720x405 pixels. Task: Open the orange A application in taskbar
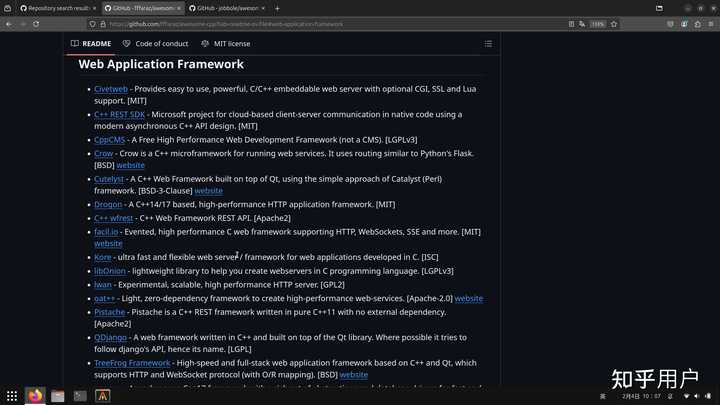click(102, 396)
